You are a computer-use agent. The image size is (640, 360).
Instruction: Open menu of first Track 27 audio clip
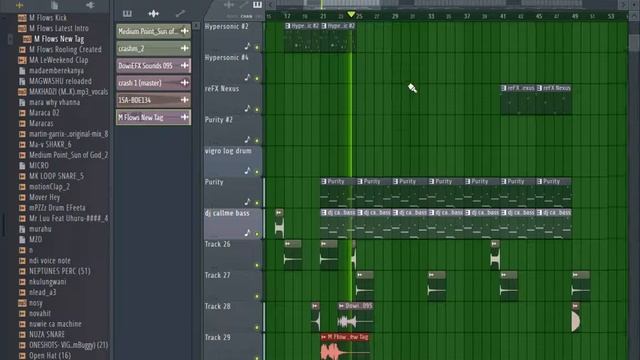click(x=360, y=275)
